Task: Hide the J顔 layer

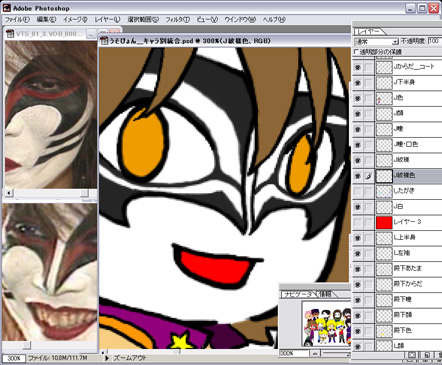Action: point(358,114)
